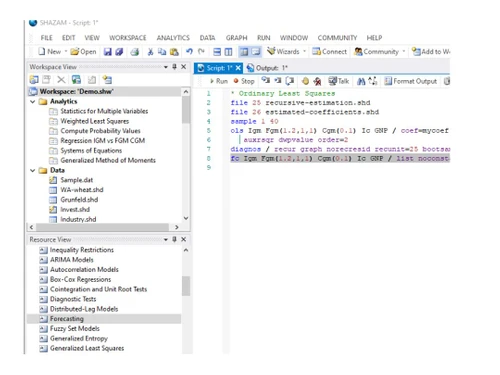Click the Find binoculars icon
This screenshot has width=500, height=375.
click(361, 81)
